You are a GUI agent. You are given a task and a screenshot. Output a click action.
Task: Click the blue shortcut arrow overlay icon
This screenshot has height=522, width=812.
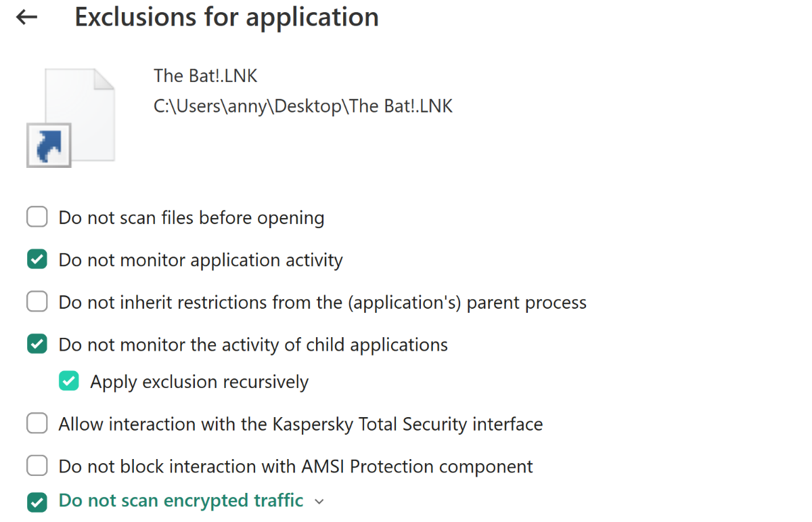49,145
